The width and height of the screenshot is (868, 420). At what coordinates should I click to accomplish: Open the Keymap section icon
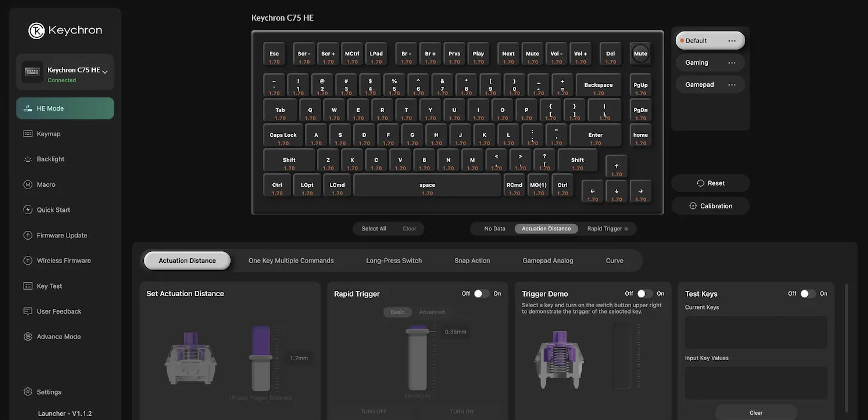(x=28, y=134)
